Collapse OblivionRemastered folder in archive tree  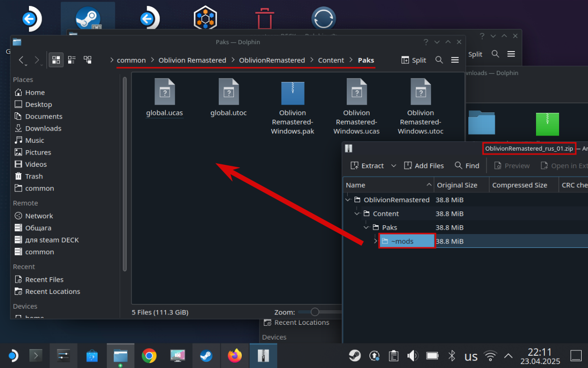point(348,200)
